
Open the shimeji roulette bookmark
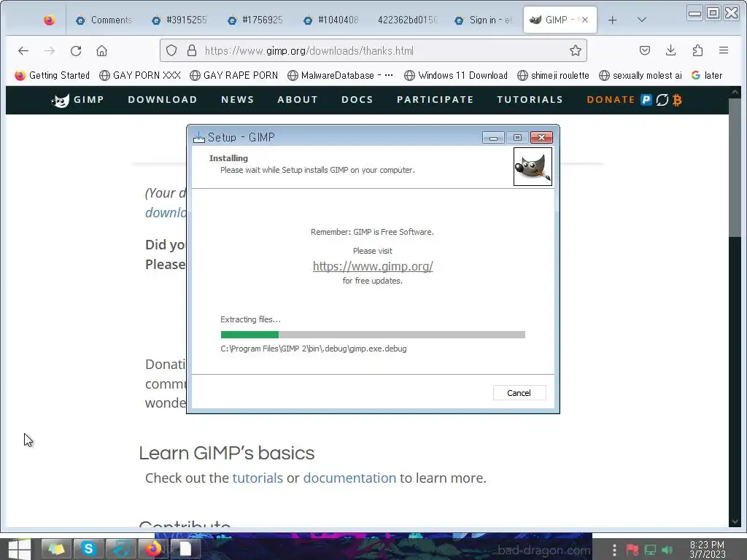click(553, 75)
